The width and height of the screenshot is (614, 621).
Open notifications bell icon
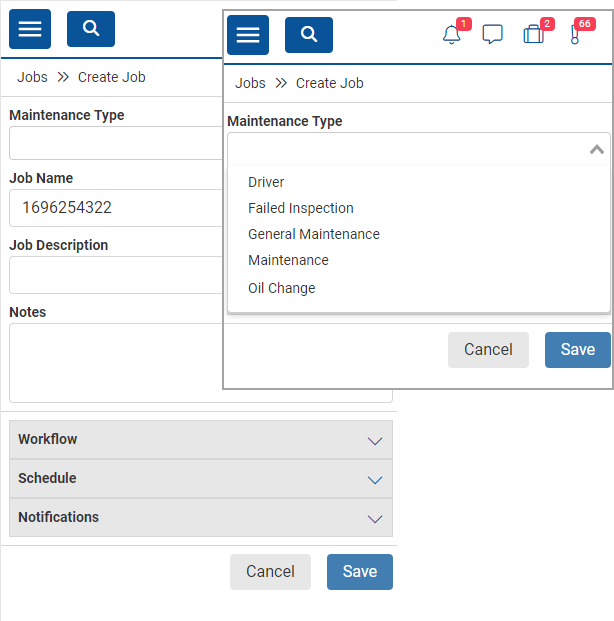pos(452,34)
